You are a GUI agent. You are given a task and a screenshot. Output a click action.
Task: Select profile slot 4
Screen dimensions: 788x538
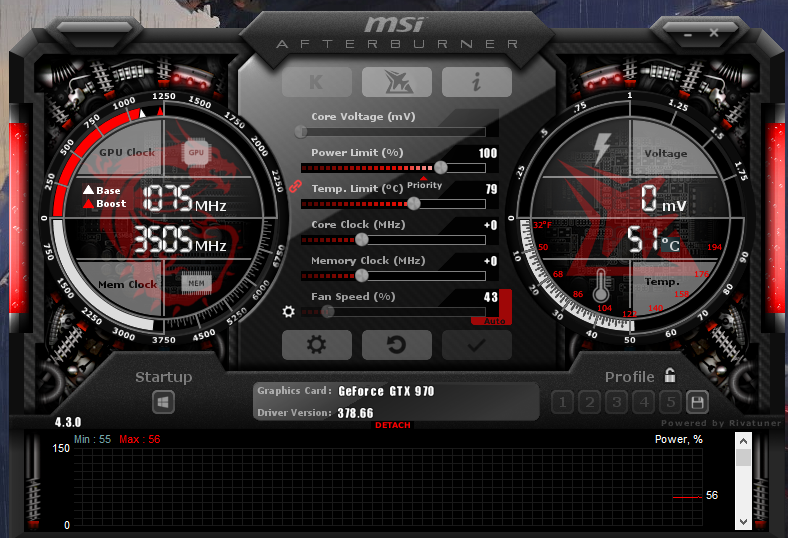644,402
